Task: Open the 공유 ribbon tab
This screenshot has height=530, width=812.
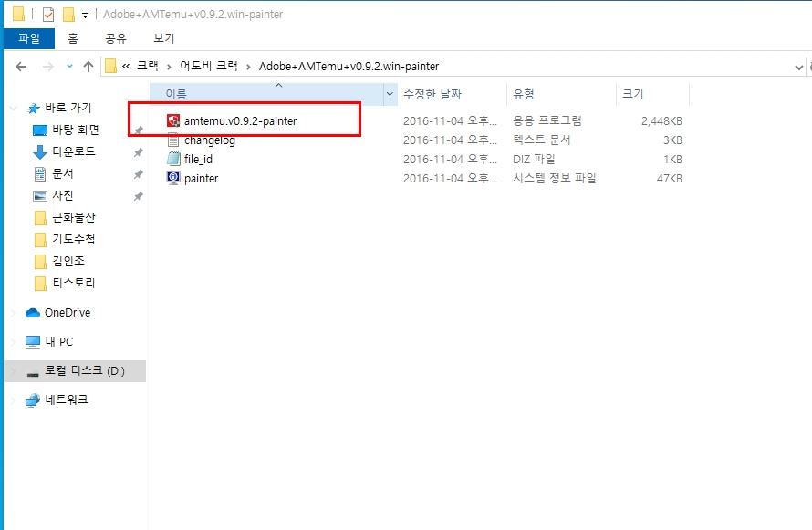Action: [x=116, y=38]
